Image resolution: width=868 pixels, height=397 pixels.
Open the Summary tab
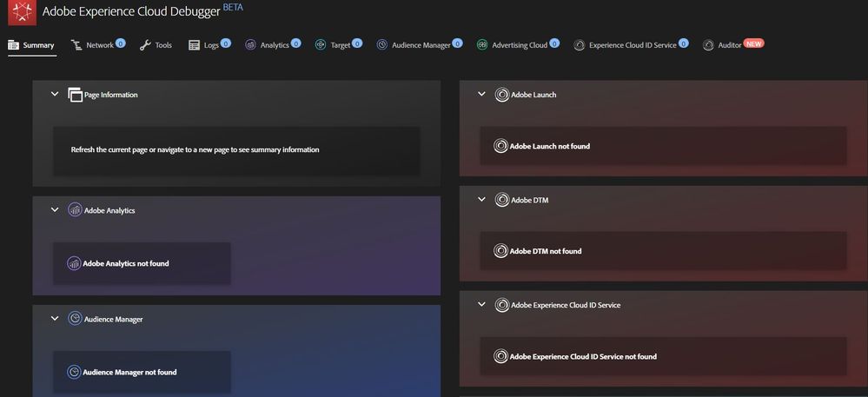(x=31, y=45)
